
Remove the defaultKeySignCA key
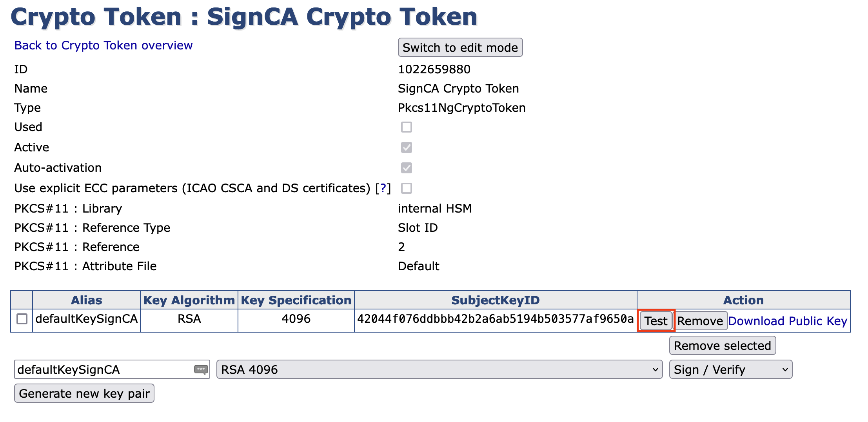[x=700, y=320]
